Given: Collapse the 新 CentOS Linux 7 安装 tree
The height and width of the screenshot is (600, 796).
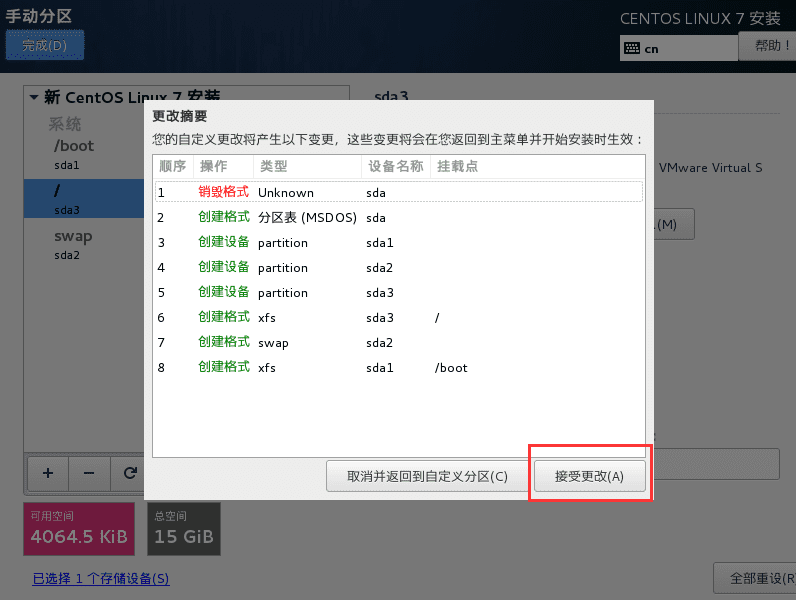Looking at the screenshot, I should click(34, 96).
